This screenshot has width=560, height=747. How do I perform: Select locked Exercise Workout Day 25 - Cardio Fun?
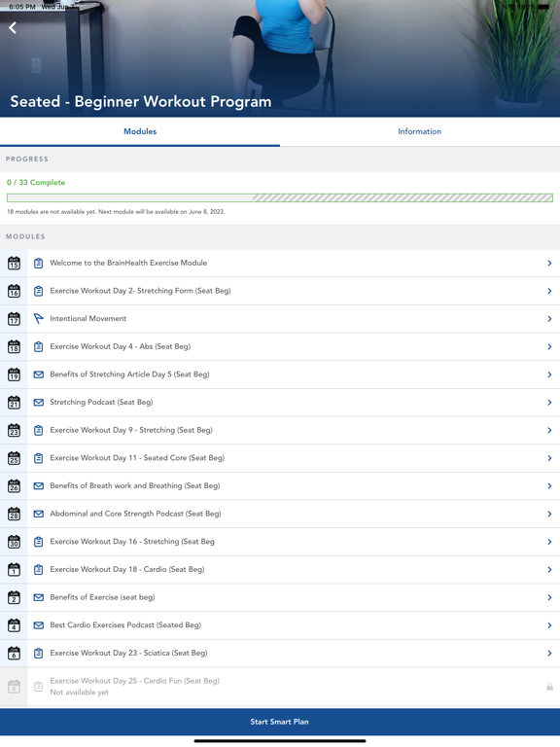280,687
